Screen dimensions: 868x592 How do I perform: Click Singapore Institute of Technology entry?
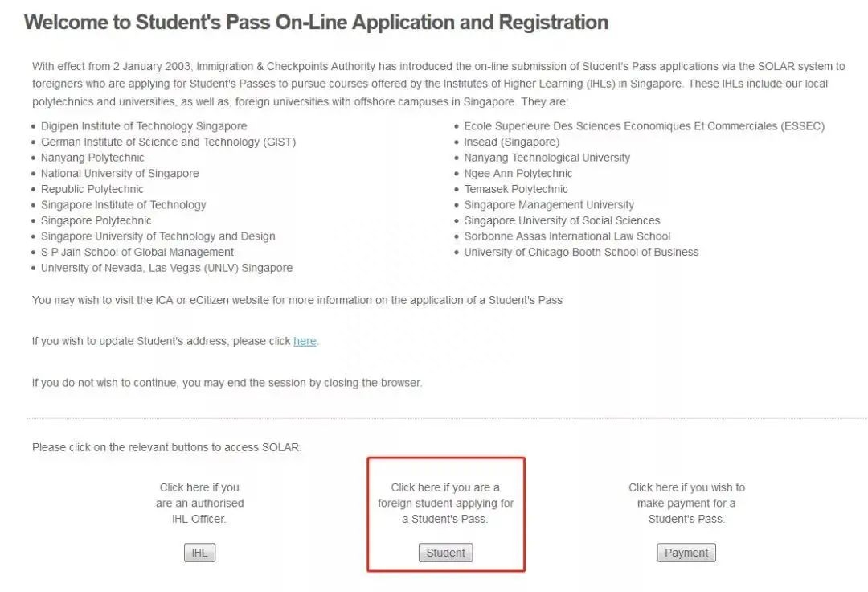tap(123, 204)
